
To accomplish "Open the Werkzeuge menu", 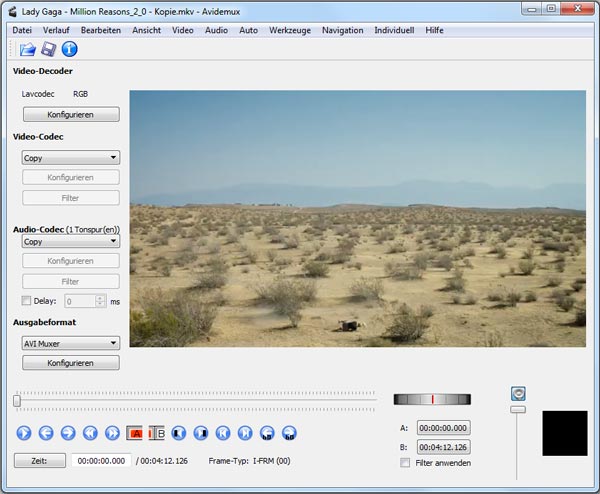I will click(x=289, y=30).
